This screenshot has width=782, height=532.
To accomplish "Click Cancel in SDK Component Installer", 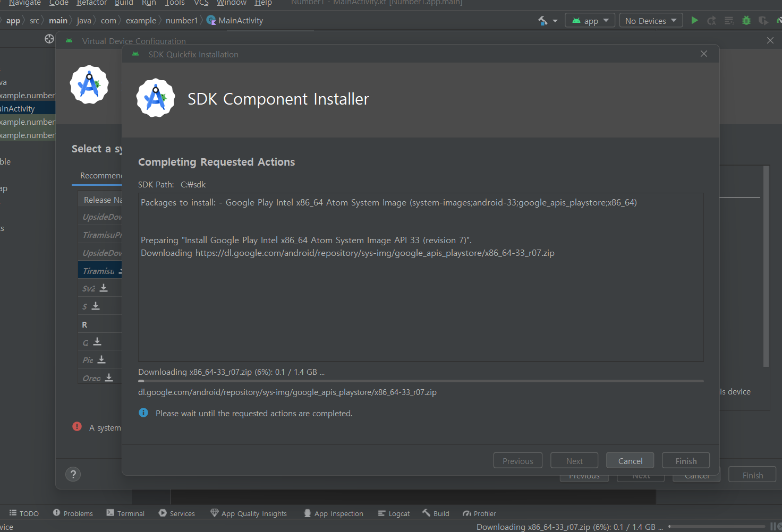I will coord(630,461).
